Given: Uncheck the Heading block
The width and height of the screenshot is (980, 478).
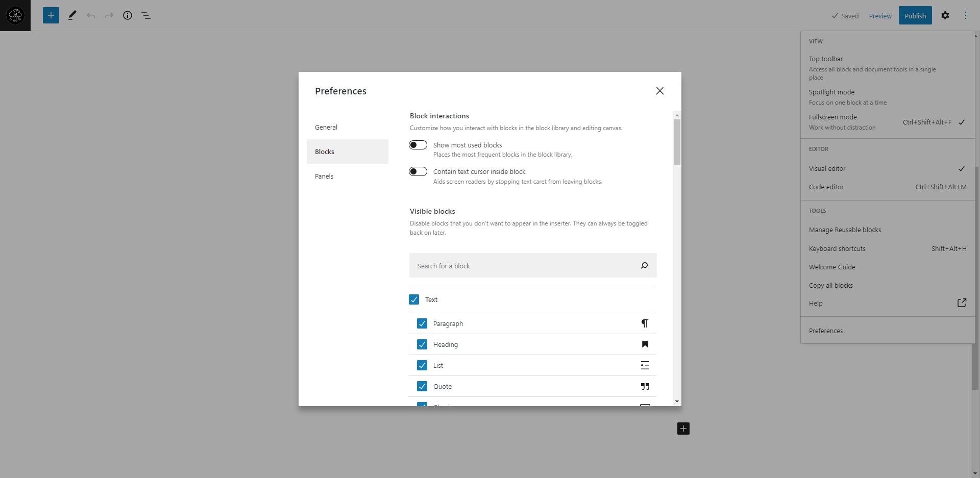Looking at the screenshot, I should [x=422, y=344].
